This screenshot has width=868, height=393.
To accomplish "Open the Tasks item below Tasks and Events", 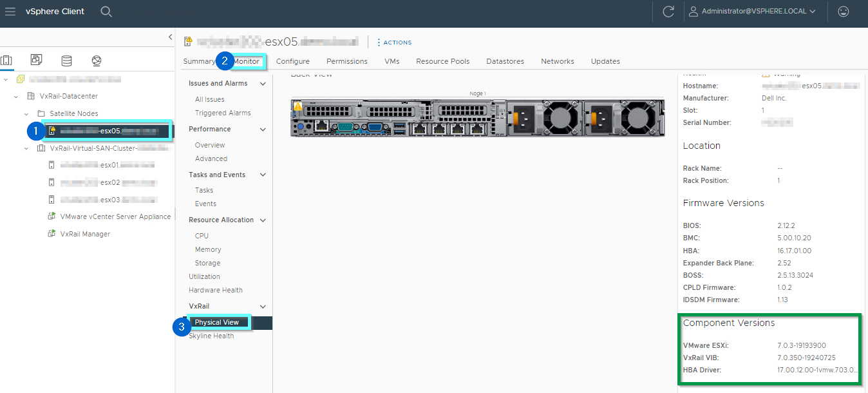I will [x=204, y=190].
